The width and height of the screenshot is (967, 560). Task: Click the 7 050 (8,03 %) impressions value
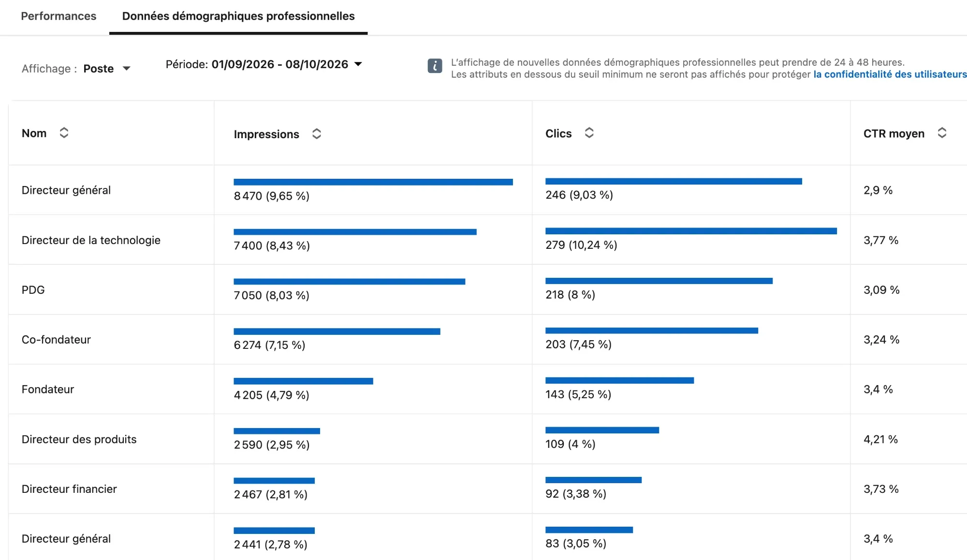[271, 296]
